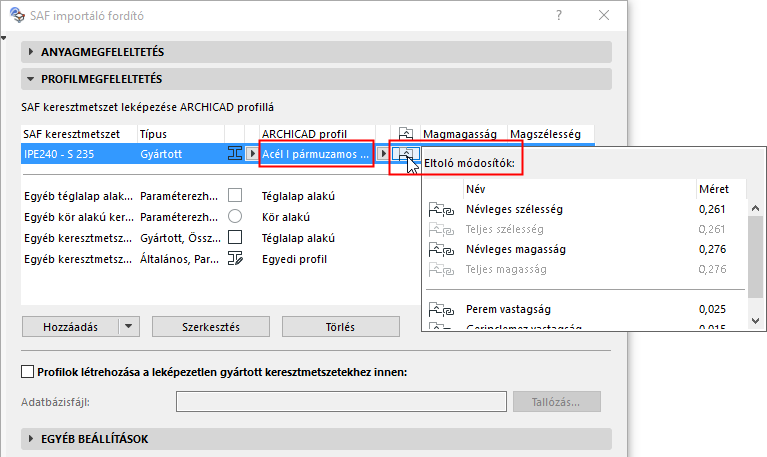
Task: Expand the EGYÉB BEÁLLÍTÁSOK section
Action: pos(31,438)
